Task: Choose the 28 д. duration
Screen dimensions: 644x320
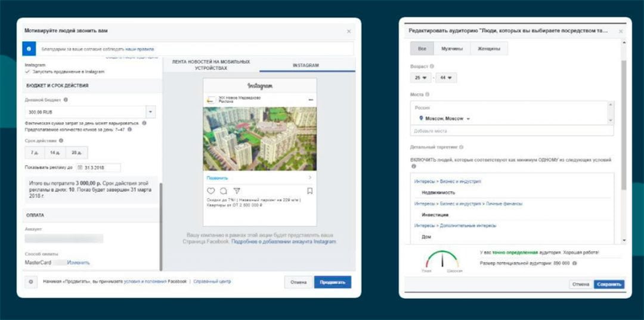Action: tap(76, 153)
